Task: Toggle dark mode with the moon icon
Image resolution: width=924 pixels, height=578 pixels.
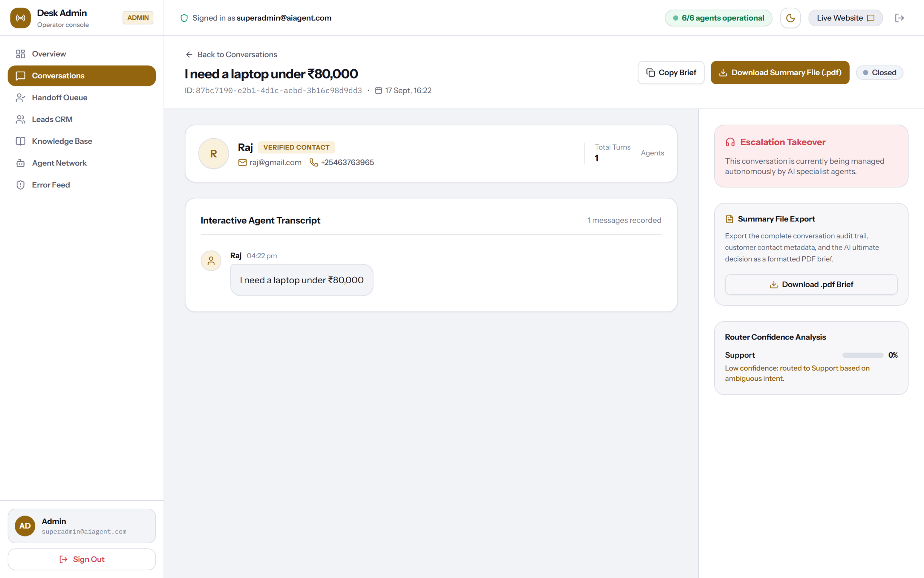Action: (790, 18)
